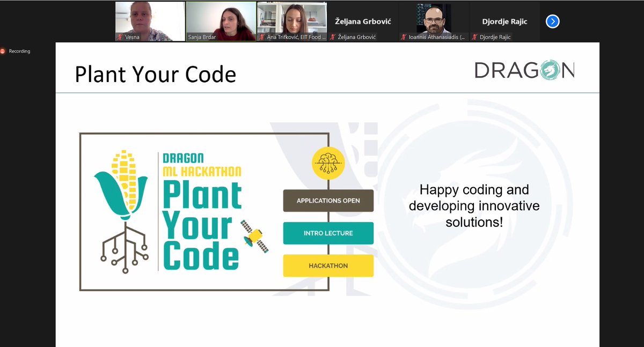Image resolution: width=644 pixels, height=347 pixels.
Task: Click the Recording status label
Action: (x=19, y=51)
